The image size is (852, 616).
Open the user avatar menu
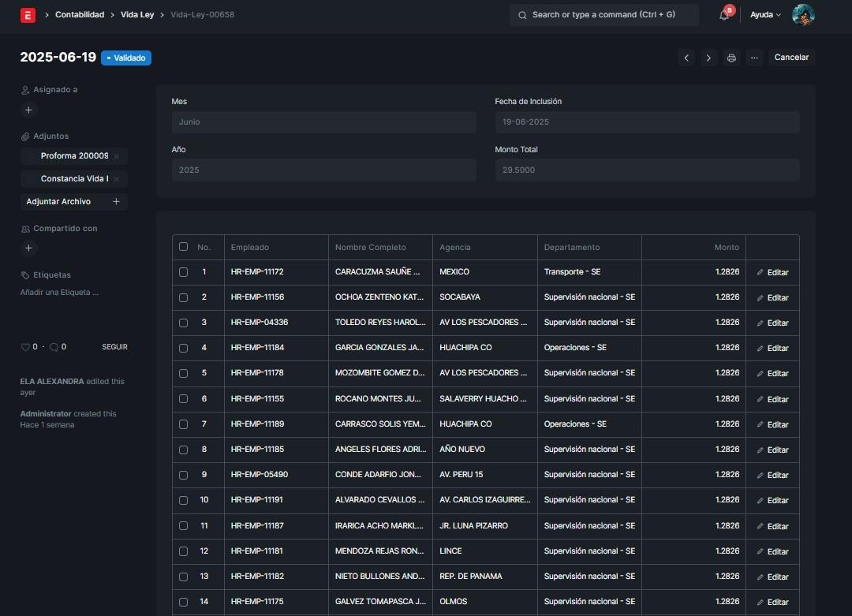[x=802, y=15]
